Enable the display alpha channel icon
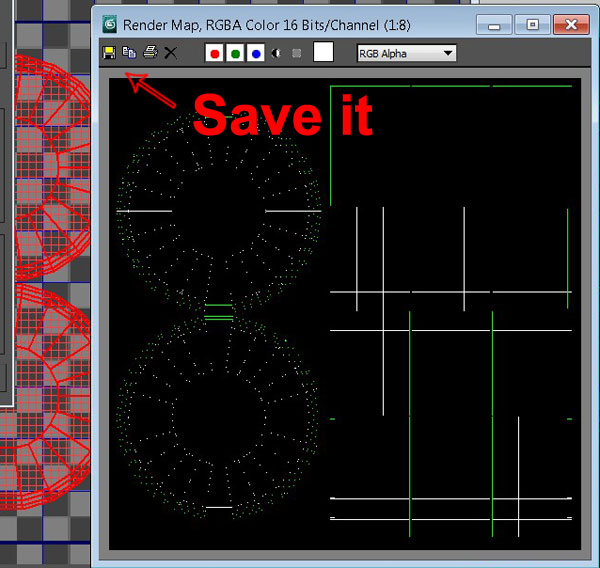 pyautogui.click(x=277, y=52)
